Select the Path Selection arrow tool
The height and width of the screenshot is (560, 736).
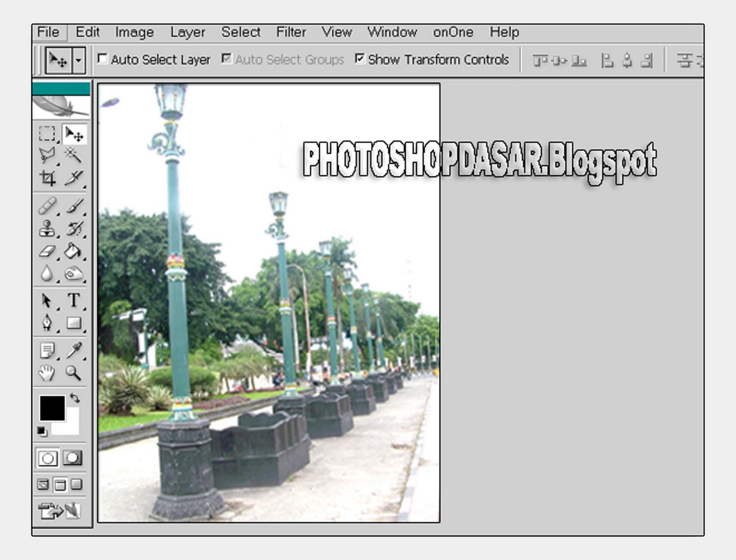click(47, 301)
